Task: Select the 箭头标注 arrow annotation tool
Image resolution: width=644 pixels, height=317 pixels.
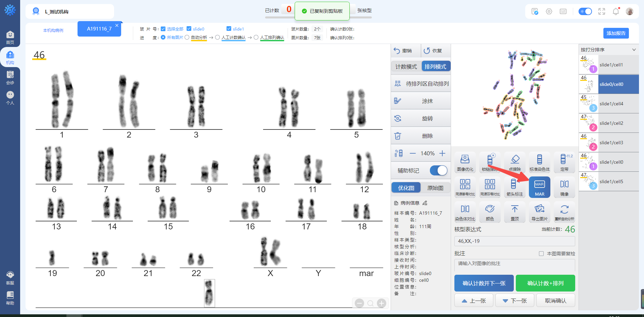Action: pyautogui.click(x=514, y=187)
